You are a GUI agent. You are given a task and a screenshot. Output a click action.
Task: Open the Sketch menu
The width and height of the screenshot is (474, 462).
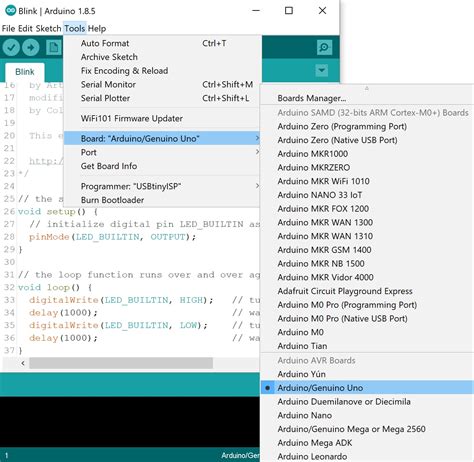[48, 28]
